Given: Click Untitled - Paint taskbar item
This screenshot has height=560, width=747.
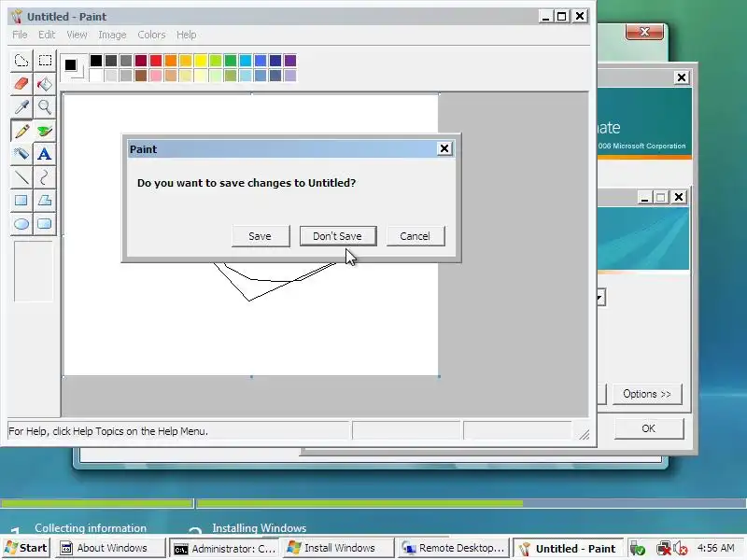Looking at the screenshot, I should pyautogui.click(x=568, y=548).
